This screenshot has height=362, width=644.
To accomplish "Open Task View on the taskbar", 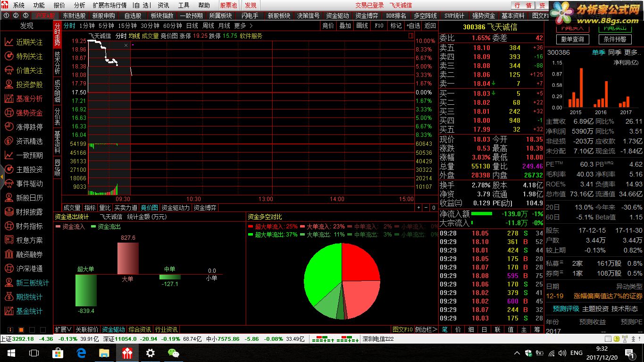I will 34,353.
